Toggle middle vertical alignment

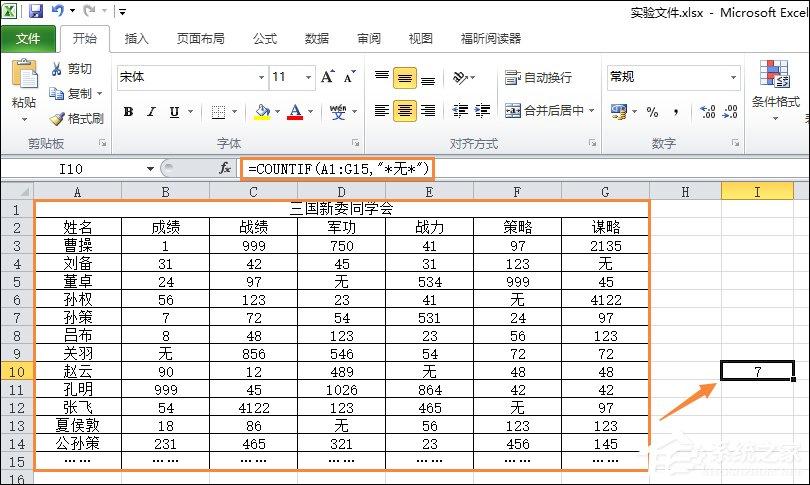tap(405, 78)
